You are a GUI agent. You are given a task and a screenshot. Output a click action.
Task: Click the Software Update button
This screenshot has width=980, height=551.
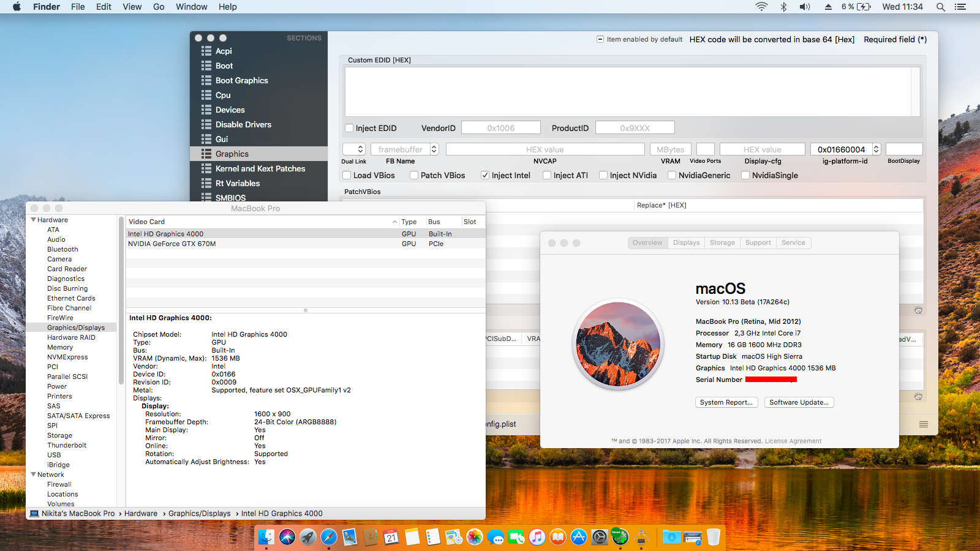(799, 402)
